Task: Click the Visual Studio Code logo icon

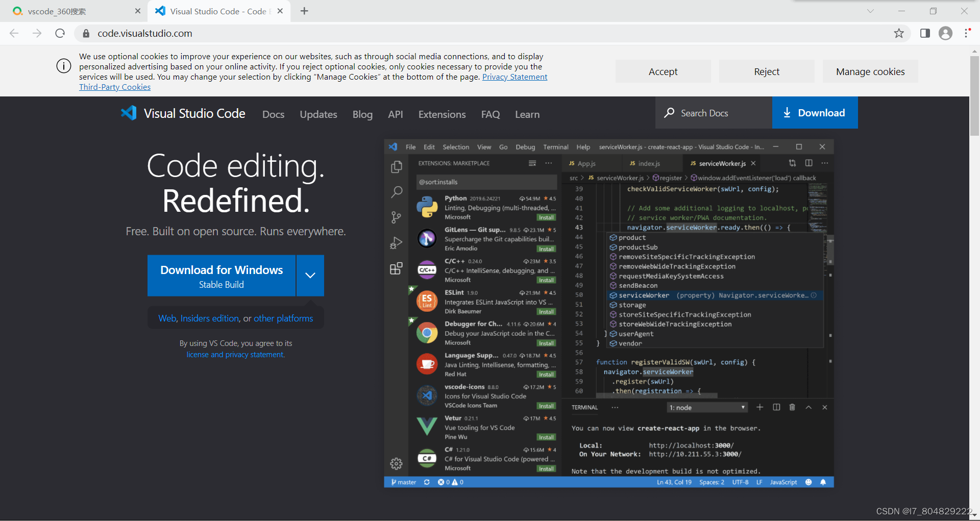Action: click(x=129, y=113)
